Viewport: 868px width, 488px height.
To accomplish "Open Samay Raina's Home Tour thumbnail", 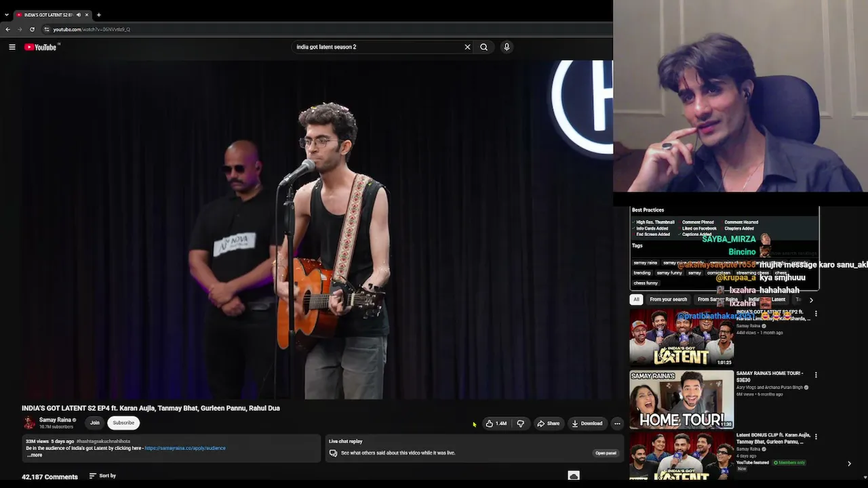I will click(x=682, y=399).
